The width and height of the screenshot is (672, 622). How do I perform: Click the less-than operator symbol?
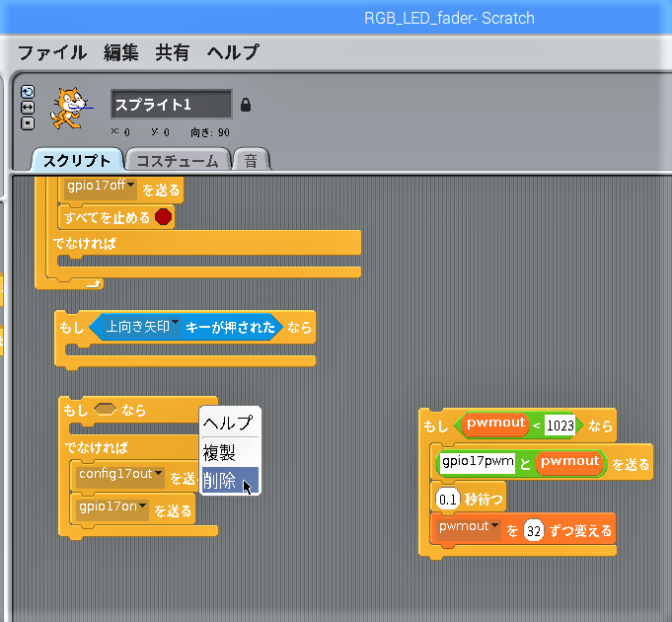pos(537,426)
